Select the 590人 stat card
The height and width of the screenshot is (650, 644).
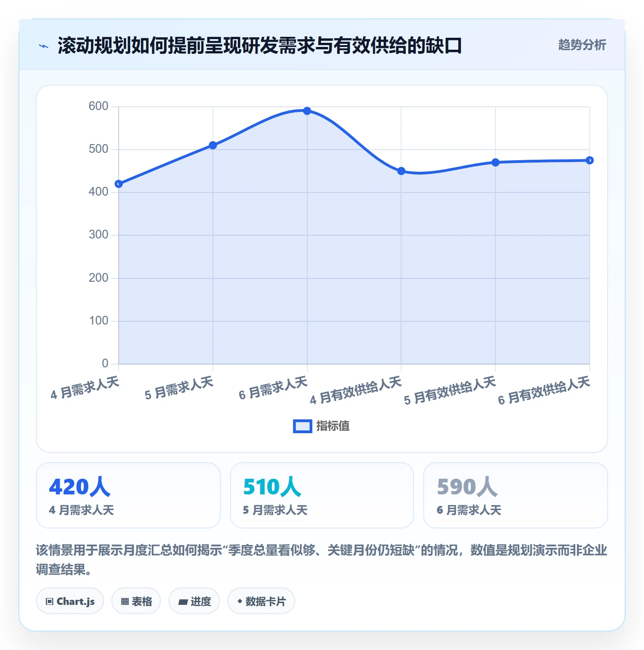coord(516,495)
